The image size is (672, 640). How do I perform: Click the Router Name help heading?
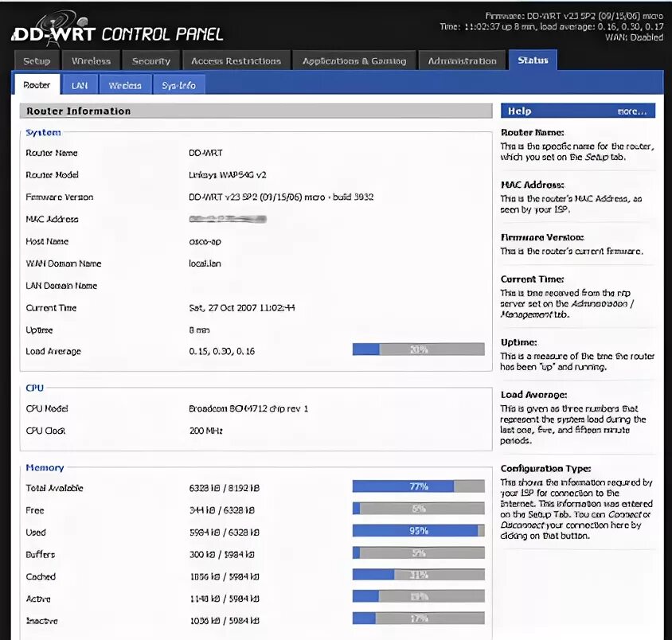[x=533, y=132]
